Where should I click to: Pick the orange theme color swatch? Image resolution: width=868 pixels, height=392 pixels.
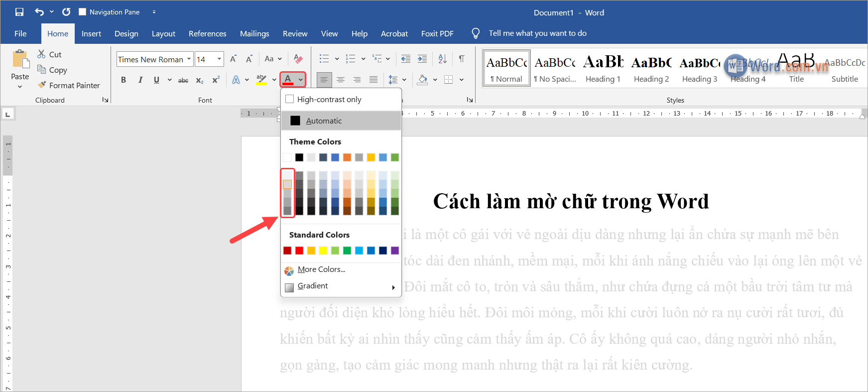pyautogui.click(x=347, y=157)
